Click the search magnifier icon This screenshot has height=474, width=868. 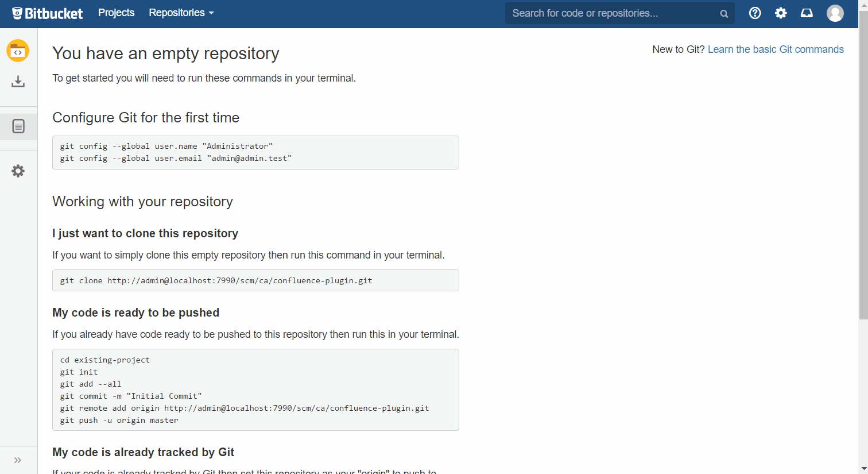point(723,13)
